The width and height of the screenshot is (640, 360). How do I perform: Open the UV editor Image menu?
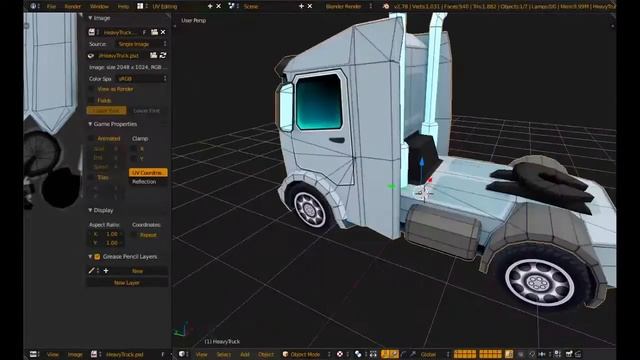tap(75, 354)
